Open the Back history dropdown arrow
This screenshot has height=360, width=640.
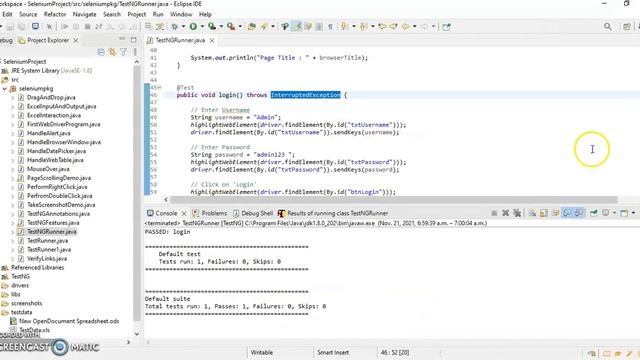[x=414, y=27]
